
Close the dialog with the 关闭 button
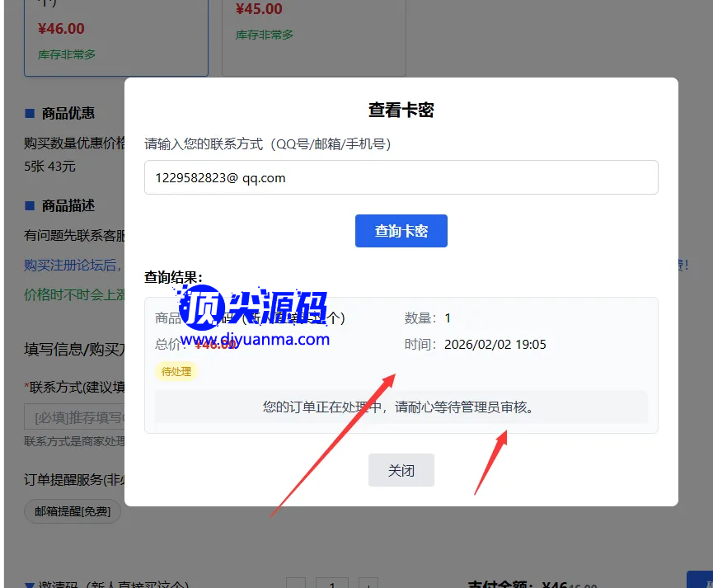[x=401, y=470]
